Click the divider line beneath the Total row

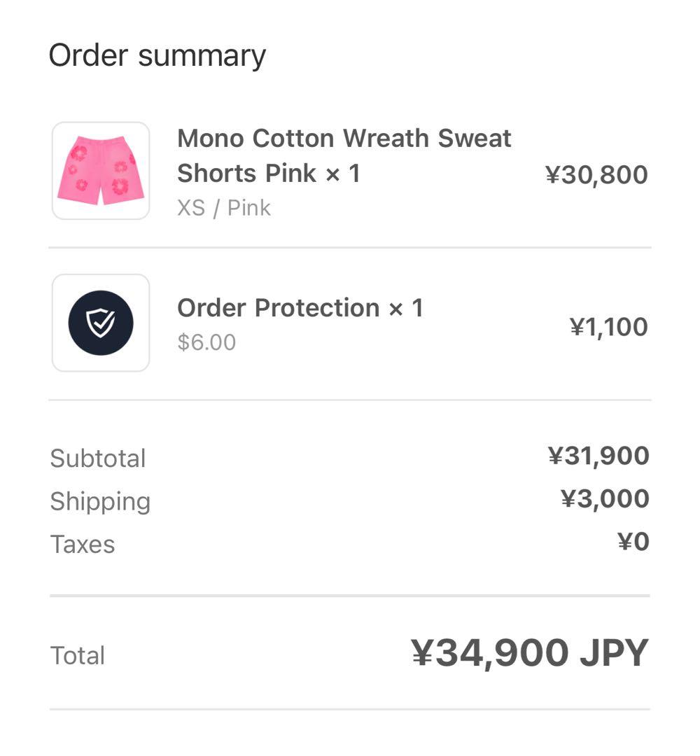(350, 709)
